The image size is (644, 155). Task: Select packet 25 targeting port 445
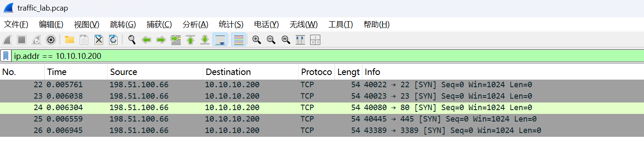click(x=322, y=119)
